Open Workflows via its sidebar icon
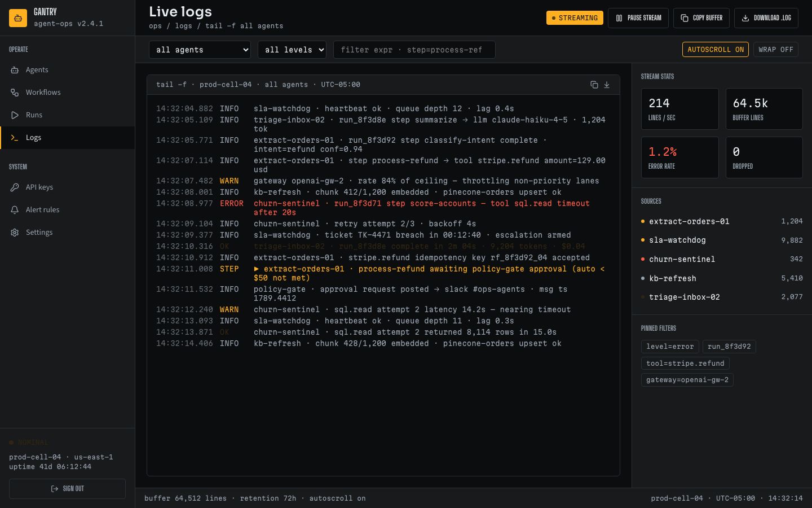 [15, 93]
